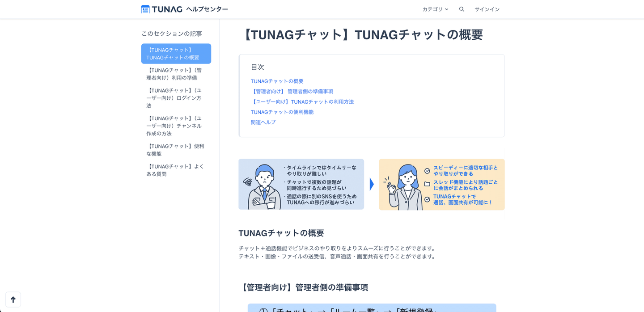Open sidebar article チャンネル作成の方法

click(x=176, y=126)
